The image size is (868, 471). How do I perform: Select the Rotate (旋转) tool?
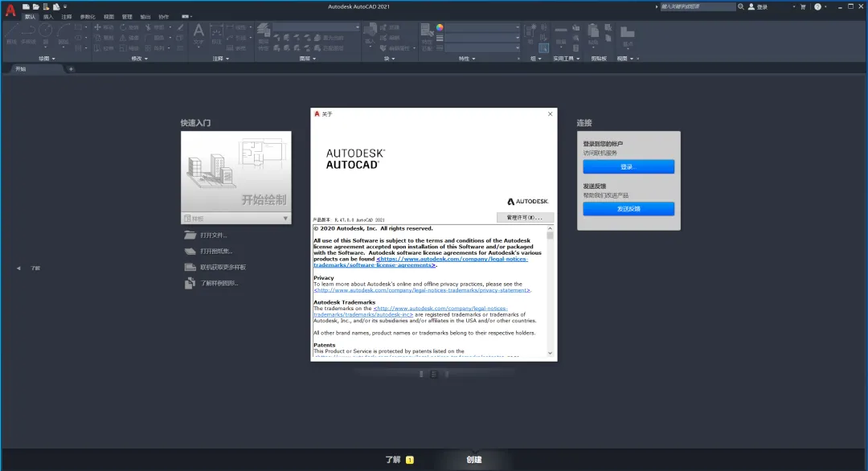[129, 27]
